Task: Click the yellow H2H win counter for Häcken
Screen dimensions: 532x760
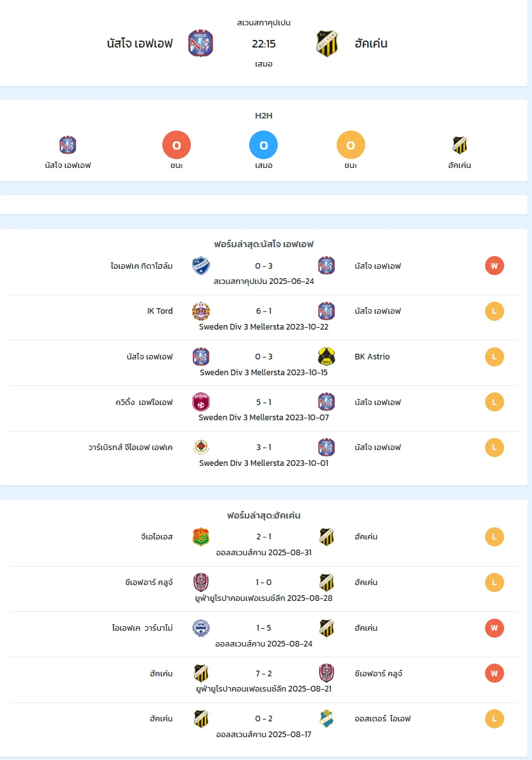Action: (351, 145)
